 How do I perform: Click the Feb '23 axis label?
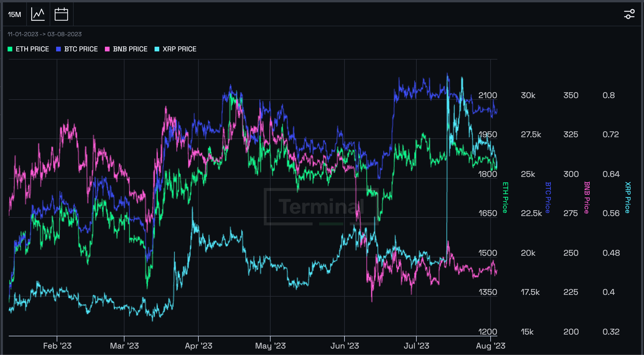[57, 346]
